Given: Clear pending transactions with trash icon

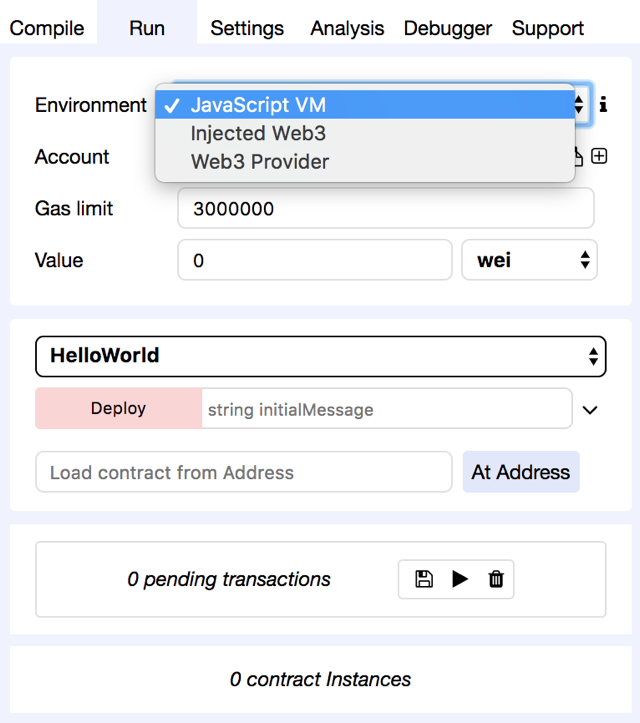Looking at the screenshot, I should click(x=496, y=579).
